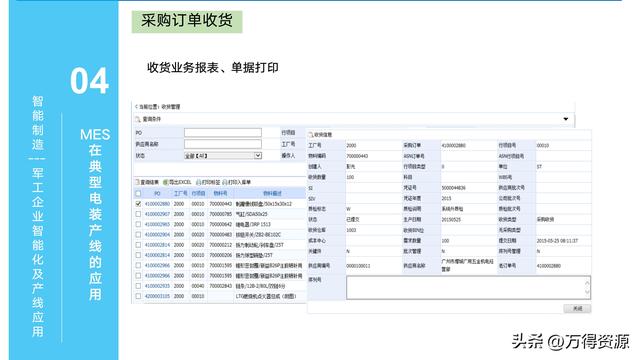Click the 打印标签 print label icon
Viewport: 640px width, 360px height.
(199, 182)
